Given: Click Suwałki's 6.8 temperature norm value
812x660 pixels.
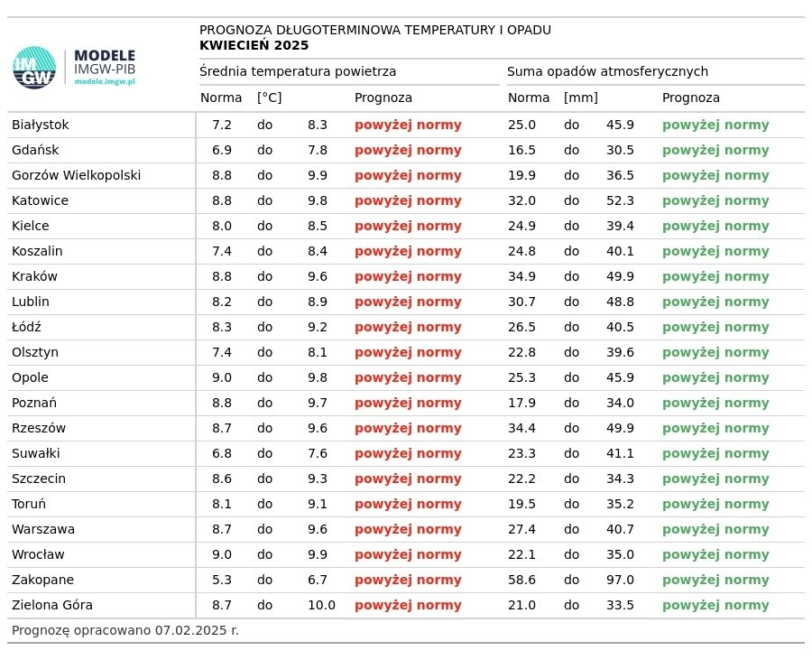Looking at the screenshot, I should click(x=222, y=453).
